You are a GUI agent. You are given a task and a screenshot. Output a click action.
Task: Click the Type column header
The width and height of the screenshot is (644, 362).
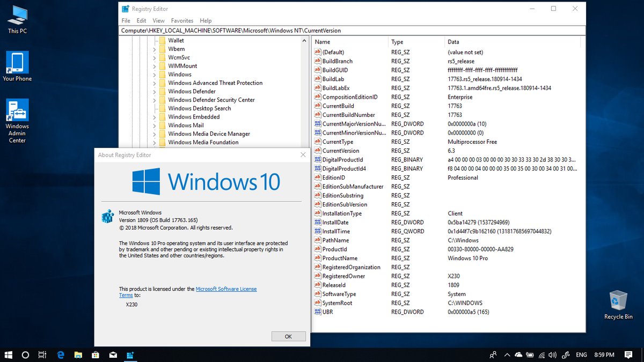pyautogui.click(x=416, y=42)
